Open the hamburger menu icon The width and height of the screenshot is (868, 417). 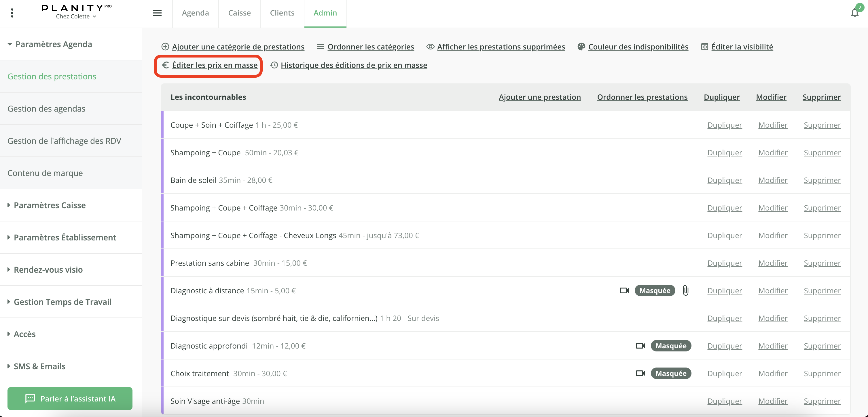pos(157,13)
